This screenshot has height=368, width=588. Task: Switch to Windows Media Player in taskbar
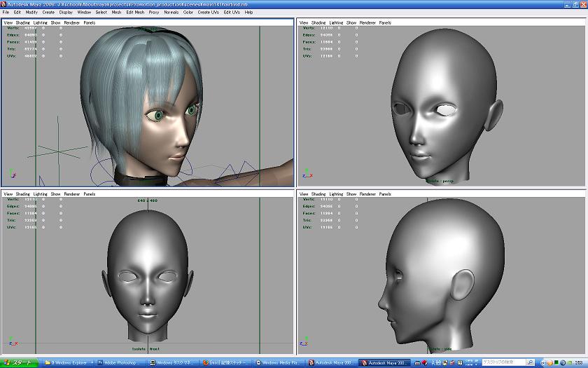[279, 363]
